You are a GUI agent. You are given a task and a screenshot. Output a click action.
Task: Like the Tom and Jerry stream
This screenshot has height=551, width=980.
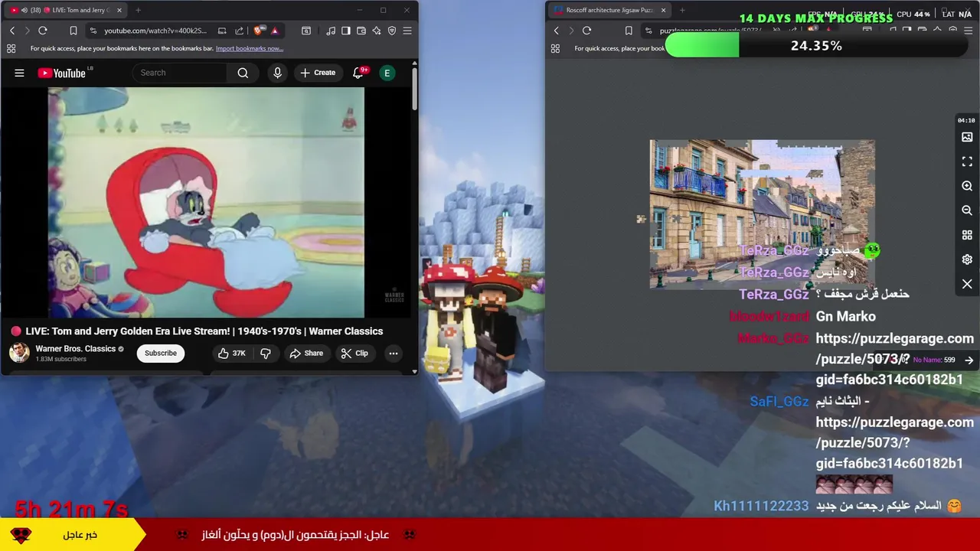point(231,353)
